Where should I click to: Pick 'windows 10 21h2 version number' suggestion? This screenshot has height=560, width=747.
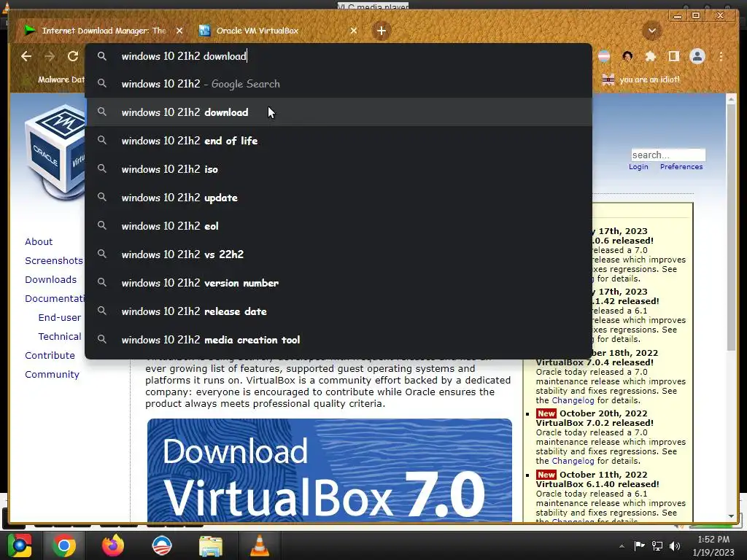pos(338,283)
